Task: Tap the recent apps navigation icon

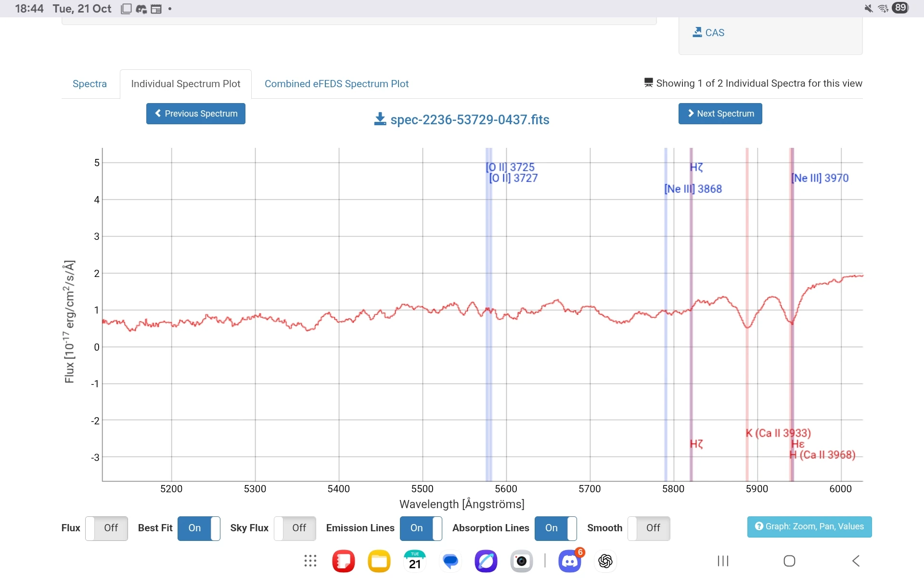Action: (723, 561)
